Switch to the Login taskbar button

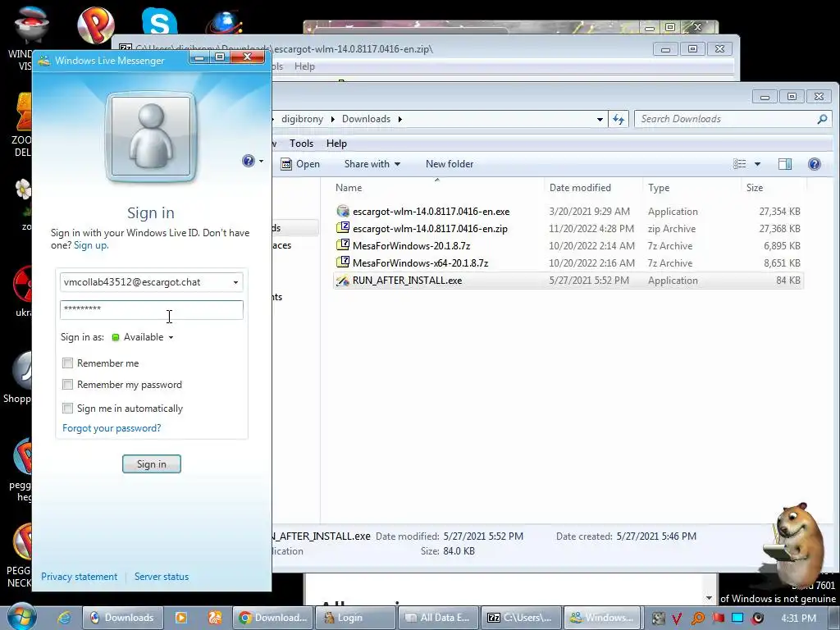[356, 618]
